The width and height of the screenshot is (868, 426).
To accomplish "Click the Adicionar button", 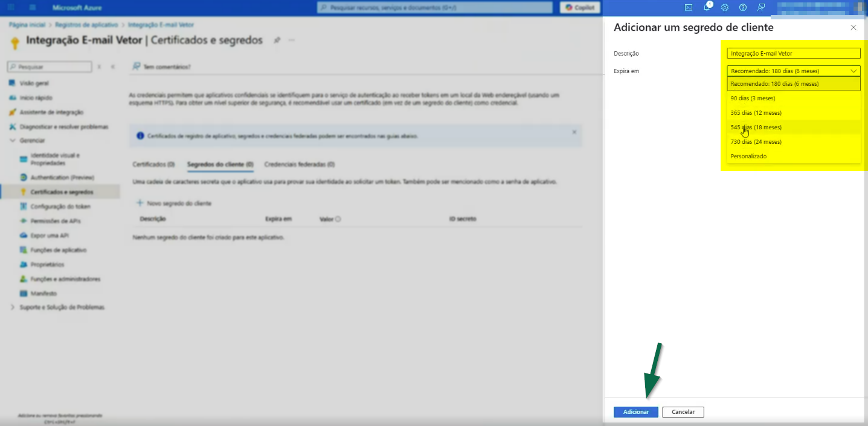I will tap(636, 412).
